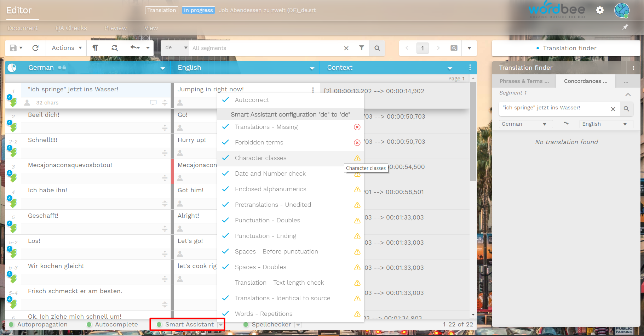This screenshot has height=336, width=644.
Task: Toggle the pilcrow formatting marks icon
Action: (95, 48)
